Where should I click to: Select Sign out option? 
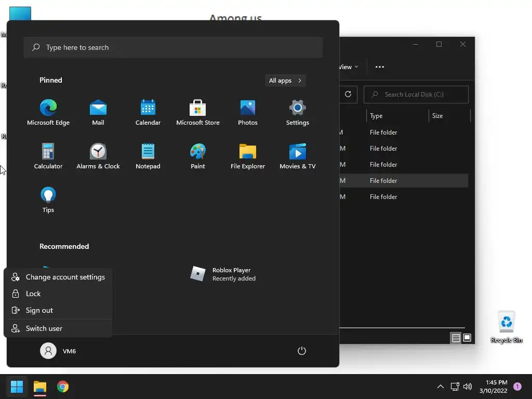pos(58,310)
